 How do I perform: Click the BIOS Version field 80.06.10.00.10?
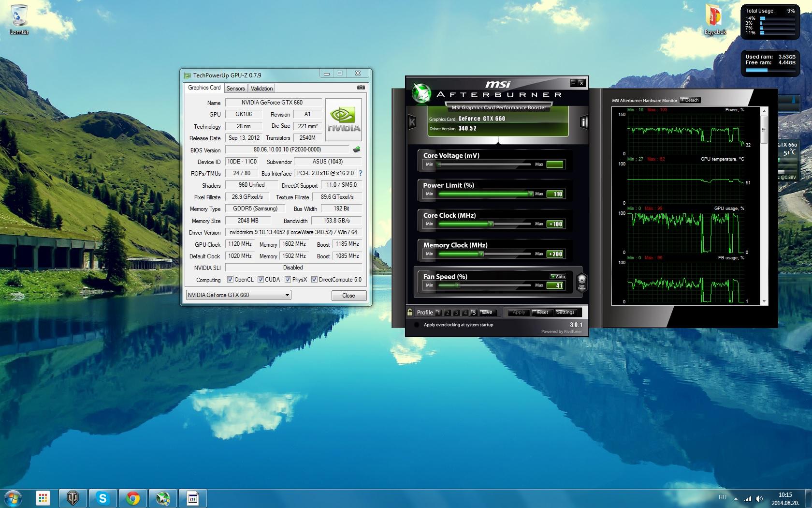tap(287, 149)
